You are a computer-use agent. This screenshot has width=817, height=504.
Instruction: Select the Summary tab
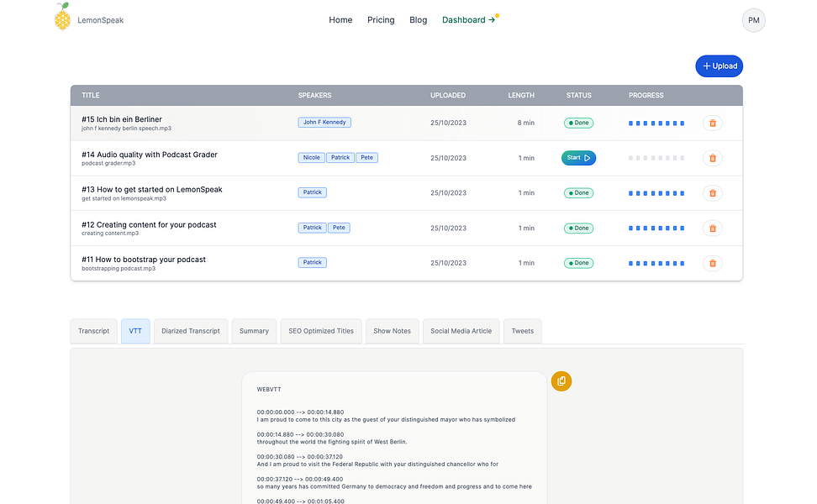point(255,331)
